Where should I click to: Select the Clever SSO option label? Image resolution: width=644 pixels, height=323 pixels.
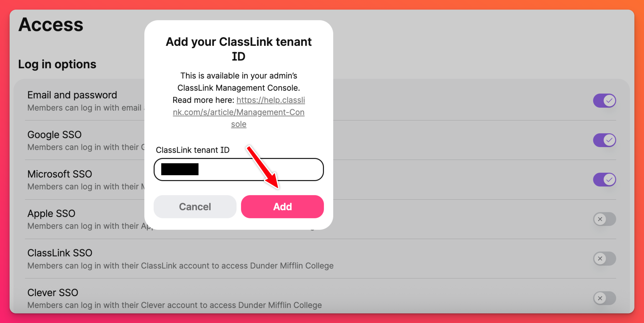53,292
